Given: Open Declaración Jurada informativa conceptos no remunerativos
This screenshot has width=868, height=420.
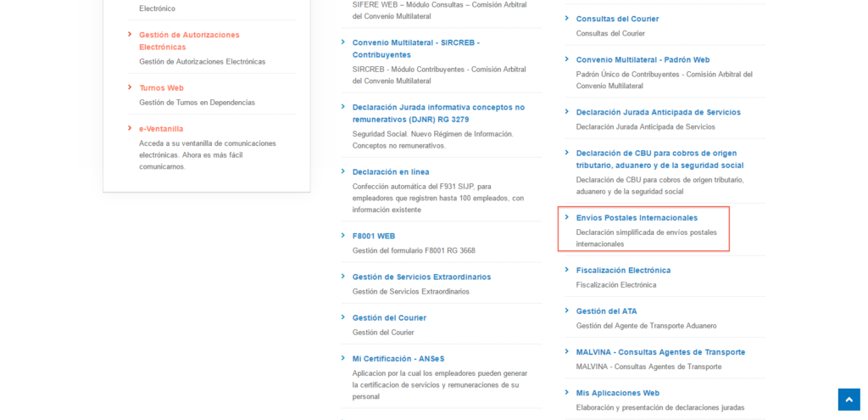Looking at the screenshot, I should pyautogui.click(x=438, y=114).
